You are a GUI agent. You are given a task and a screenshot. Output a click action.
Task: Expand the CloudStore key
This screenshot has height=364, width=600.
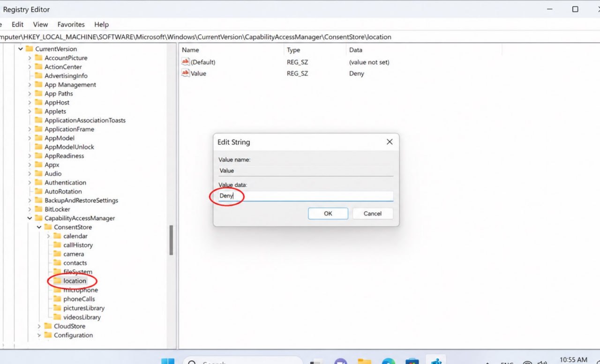tap(39, 326)
